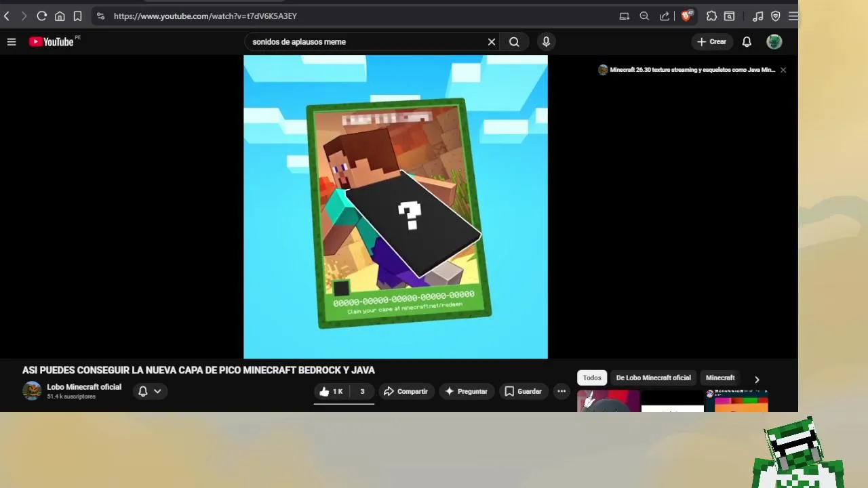Select the Minecraft filter chip

click(720, 378)
